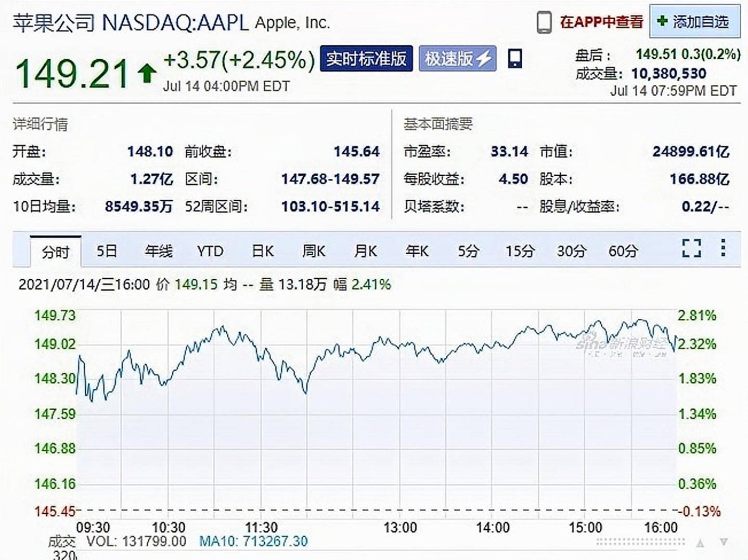Expand the chart to fullscreen
Viewport: 748px width, 560px height.
click(x=691, y=249)
